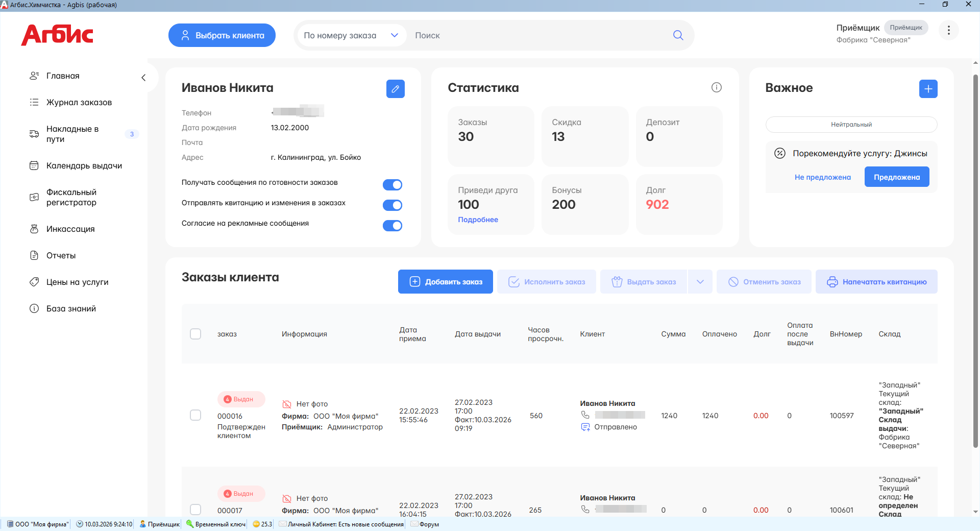Click the Форум envelope in status bar
This screenshot has height=531, width=980.
click(x=414, y=524)
